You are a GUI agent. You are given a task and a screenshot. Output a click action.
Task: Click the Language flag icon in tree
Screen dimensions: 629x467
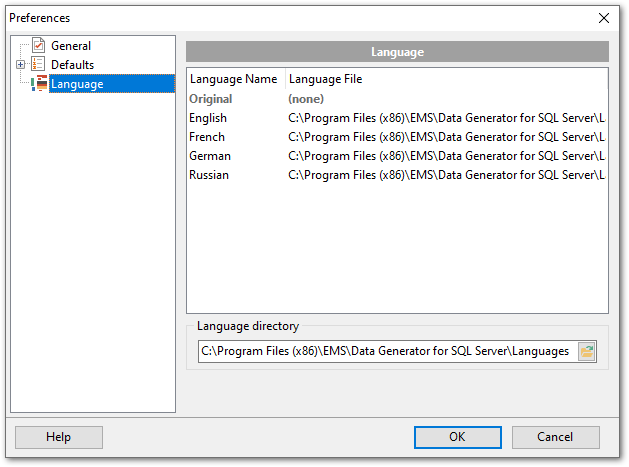[x=40, y=84]
